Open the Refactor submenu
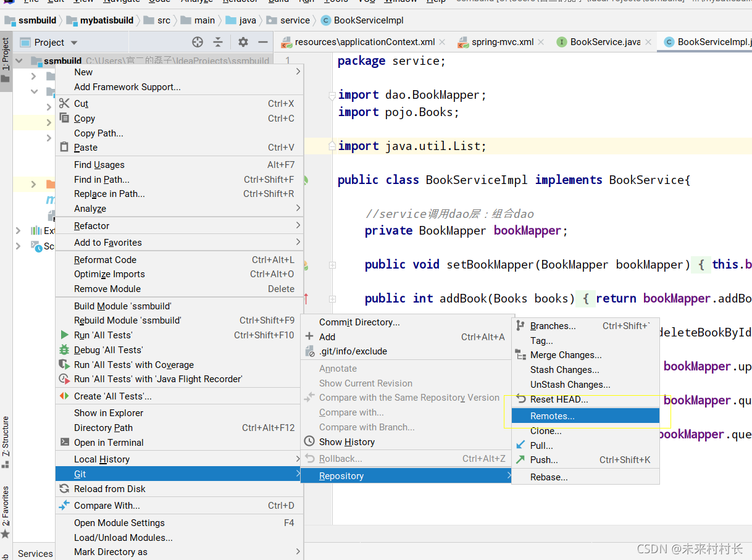 pos(180,226)
